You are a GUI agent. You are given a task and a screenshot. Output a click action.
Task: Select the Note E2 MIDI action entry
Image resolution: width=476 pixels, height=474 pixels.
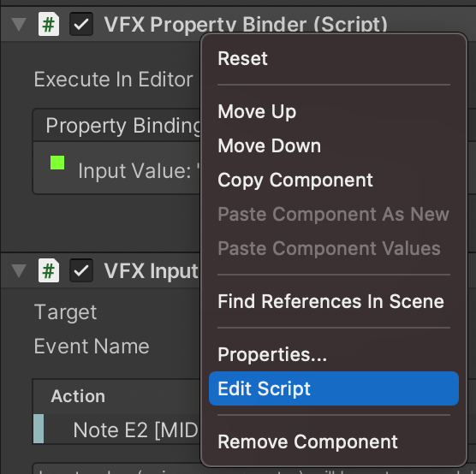116,430
